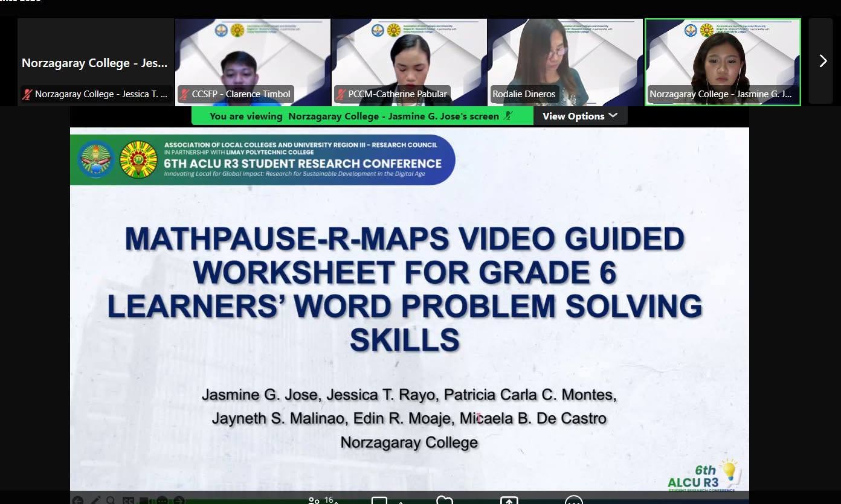The image size is (841, 504).
Task: Open the Reactions heart icon
Action: (x=445, y=500)
